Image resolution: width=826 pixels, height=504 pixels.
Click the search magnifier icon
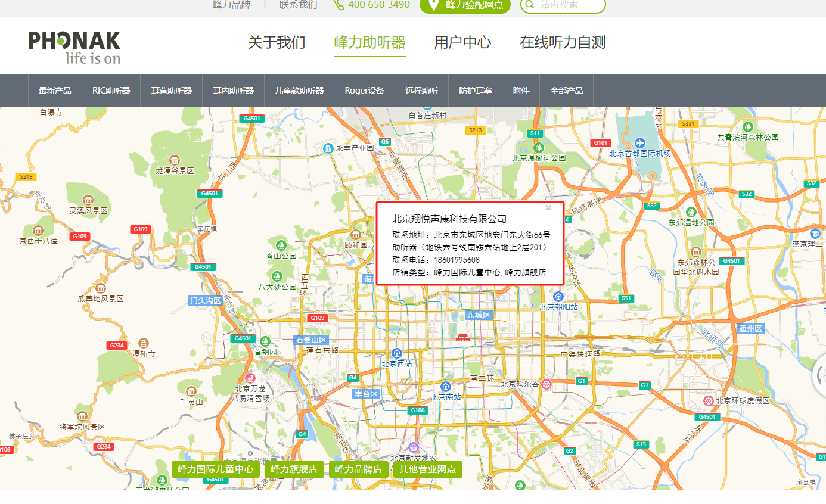[529, 5]
